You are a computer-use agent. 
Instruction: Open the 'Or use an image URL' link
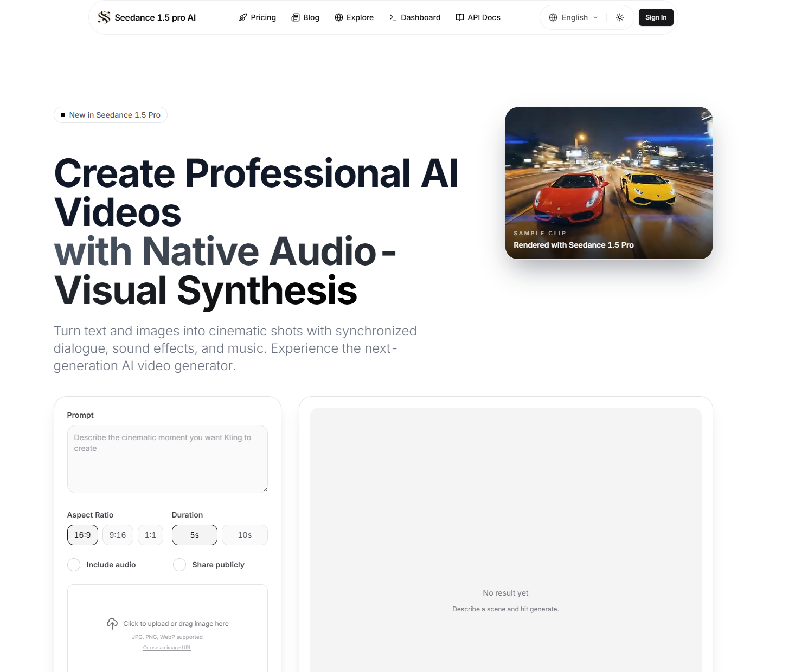[167, 647]
